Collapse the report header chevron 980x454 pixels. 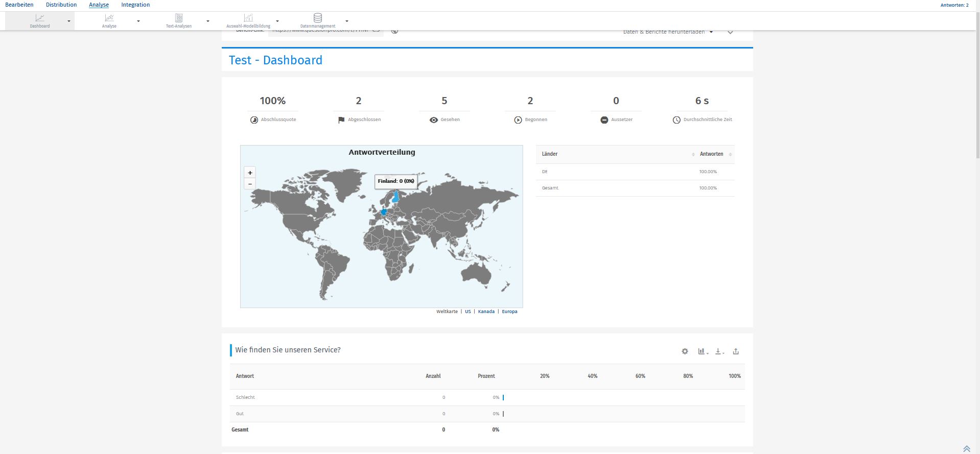730,33
